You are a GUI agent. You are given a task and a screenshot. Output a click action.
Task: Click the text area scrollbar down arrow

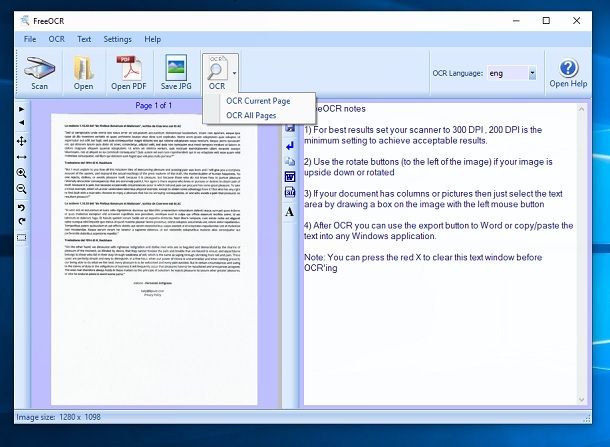(582, 400)
